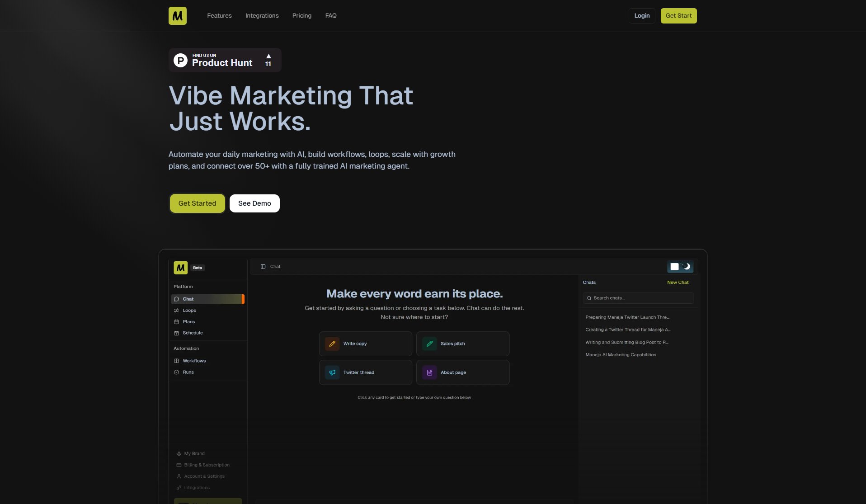Select Schedule in the Platform sidebar
This screenshot has height=504, width=866.
[x=193, y=333]
